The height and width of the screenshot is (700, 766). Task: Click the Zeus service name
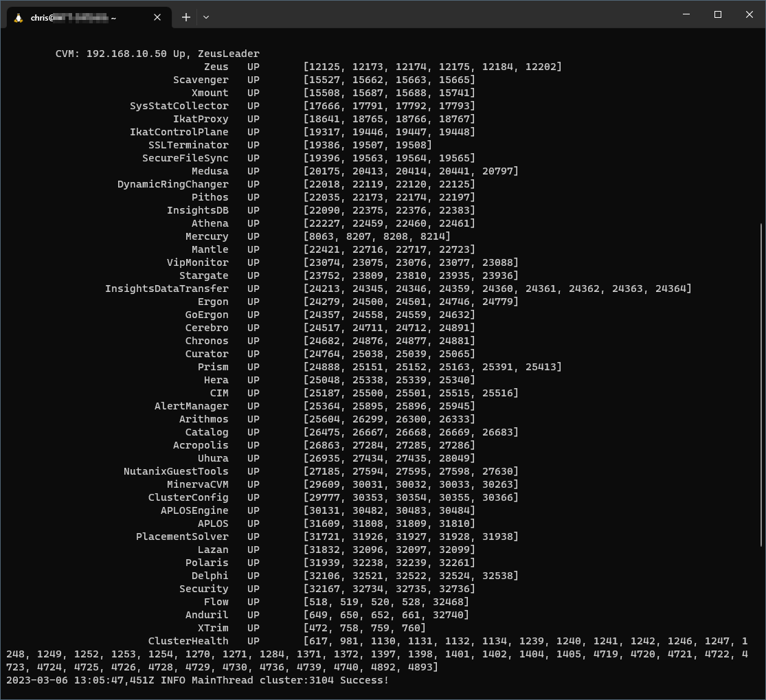pyautogui.click(x=216, y=67)
